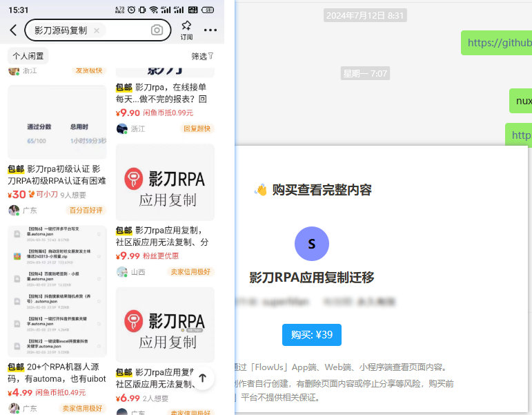Open the 山西 seller avatar

(x=122, y=271)
